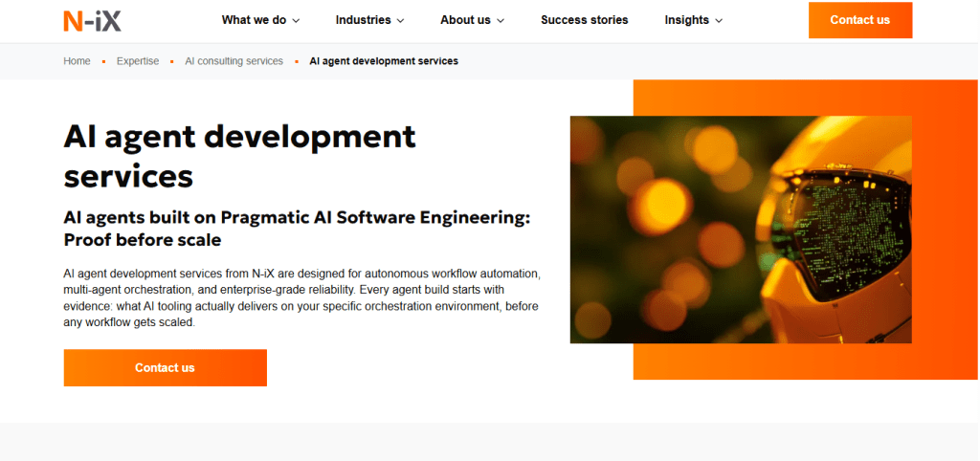Select current AI agent development services breadcrumb
The height and width of the screenshot is (461, 980).
click(384, 61)
